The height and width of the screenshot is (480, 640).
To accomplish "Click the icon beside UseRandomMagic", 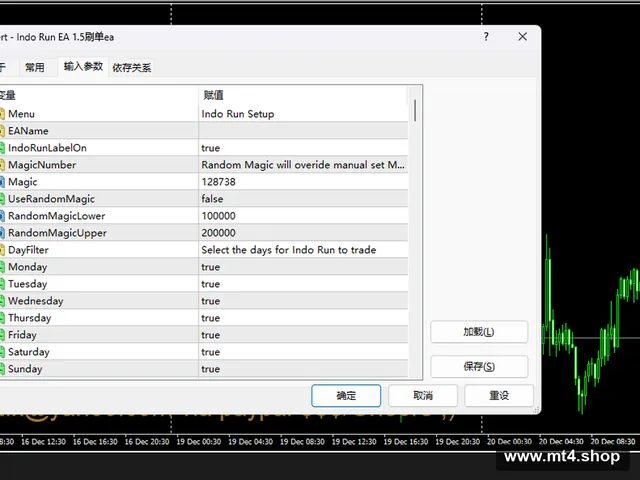I will [x=2, y=199].
